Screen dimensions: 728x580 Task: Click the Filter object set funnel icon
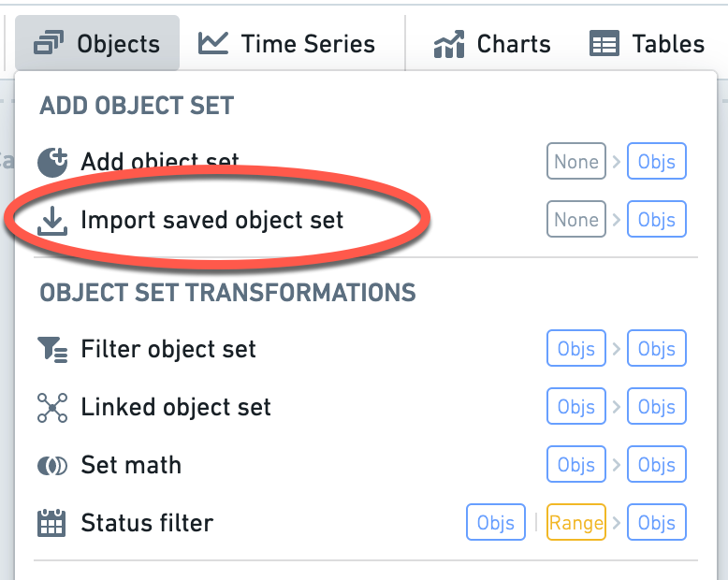pos(52,349)
